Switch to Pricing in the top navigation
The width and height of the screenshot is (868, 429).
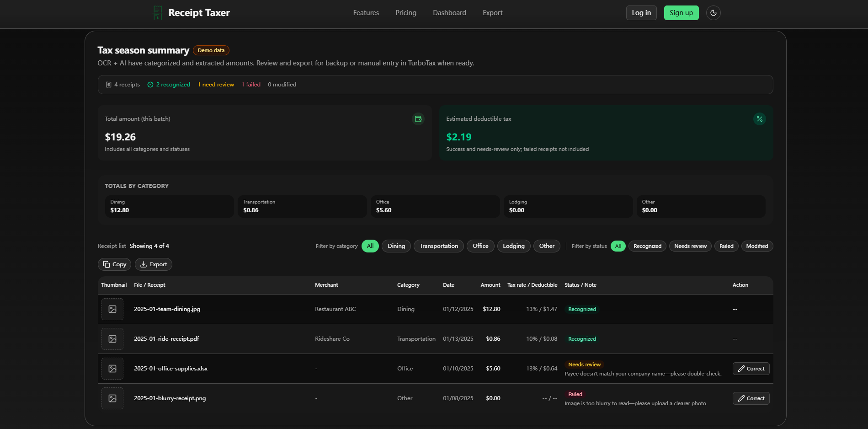coord(405,13)
